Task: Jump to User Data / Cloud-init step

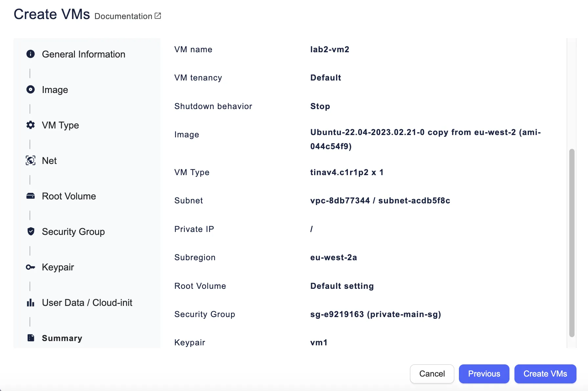Action: pyautogui.click(x=87, y=303)
